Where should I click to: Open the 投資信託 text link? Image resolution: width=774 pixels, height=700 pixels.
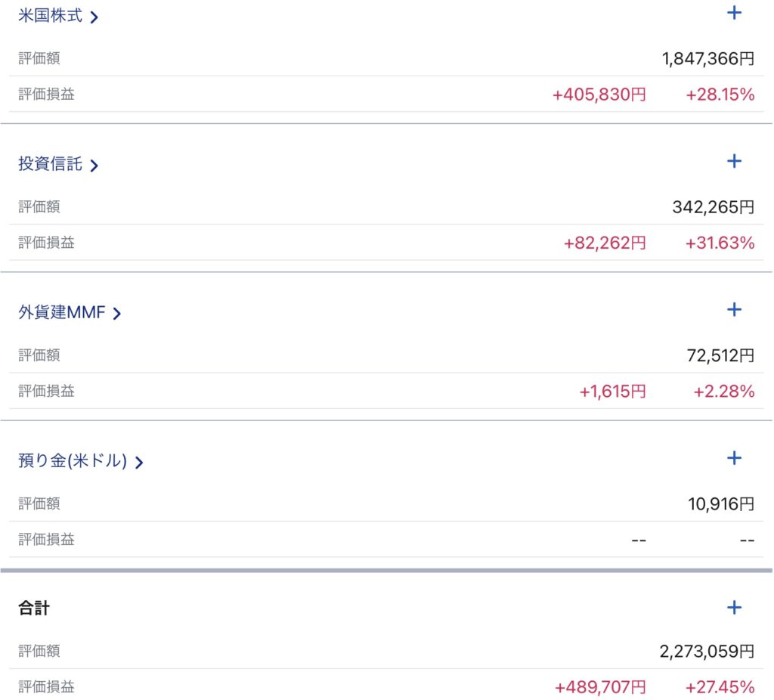[50, 164]
